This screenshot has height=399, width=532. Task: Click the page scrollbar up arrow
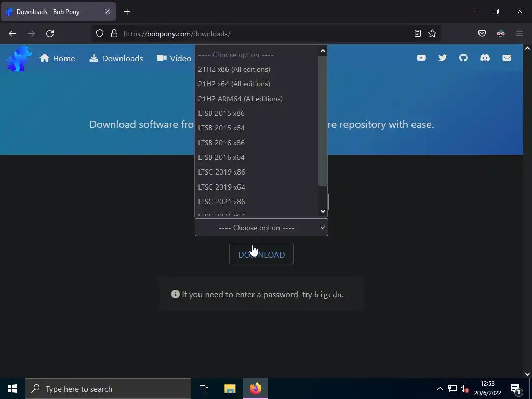tap(527, 48)
